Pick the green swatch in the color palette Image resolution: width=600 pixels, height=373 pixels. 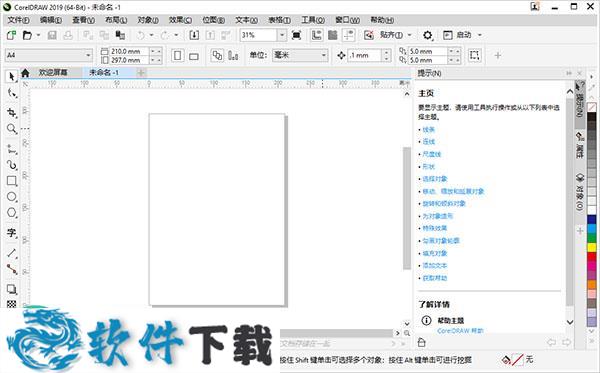(x=592, y=238)
